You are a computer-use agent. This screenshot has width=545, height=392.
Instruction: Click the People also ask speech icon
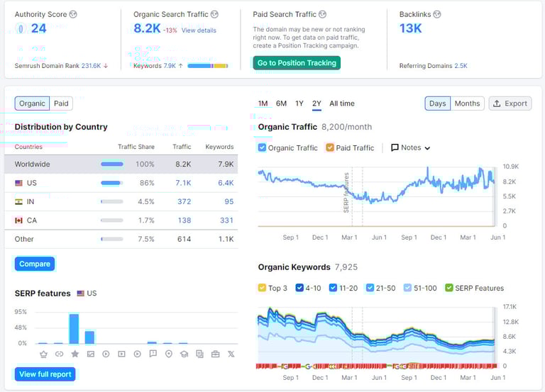153,354
